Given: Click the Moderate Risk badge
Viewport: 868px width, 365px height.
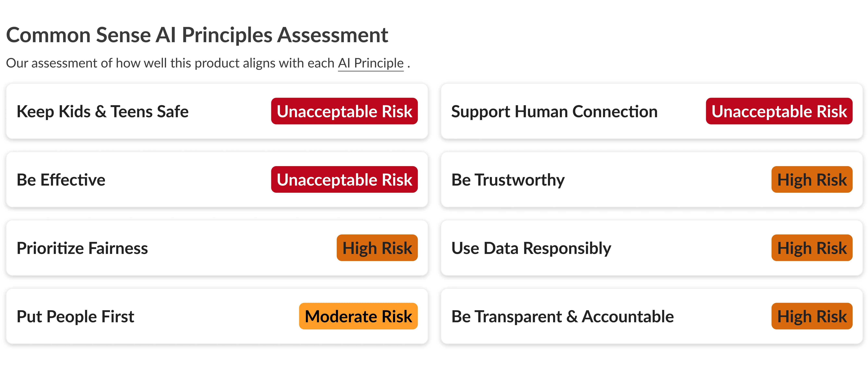Looking at the screenshot, I should click(x=358, y=316).
